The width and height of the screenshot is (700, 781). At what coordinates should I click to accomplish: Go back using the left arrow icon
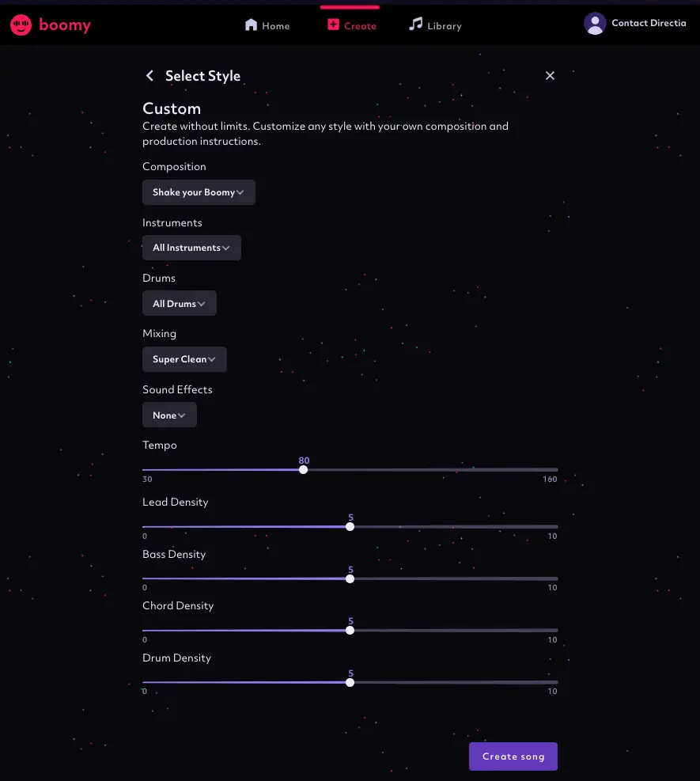(x=149, y=76)
